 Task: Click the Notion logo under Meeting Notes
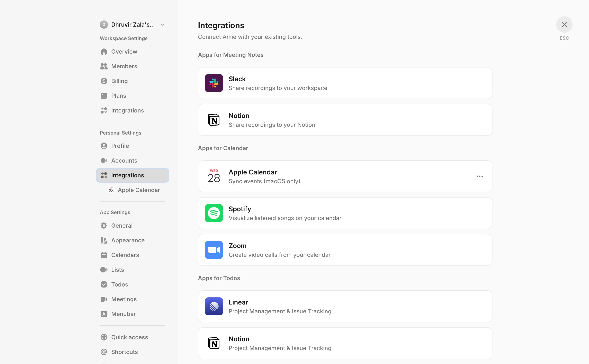click(214, 120)
